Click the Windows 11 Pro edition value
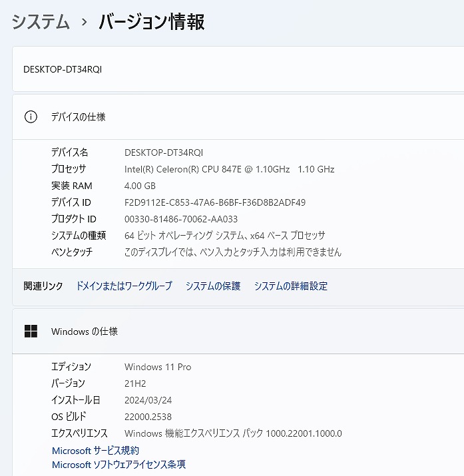Viewport: 464px width, 476px height. coord(158,367)
